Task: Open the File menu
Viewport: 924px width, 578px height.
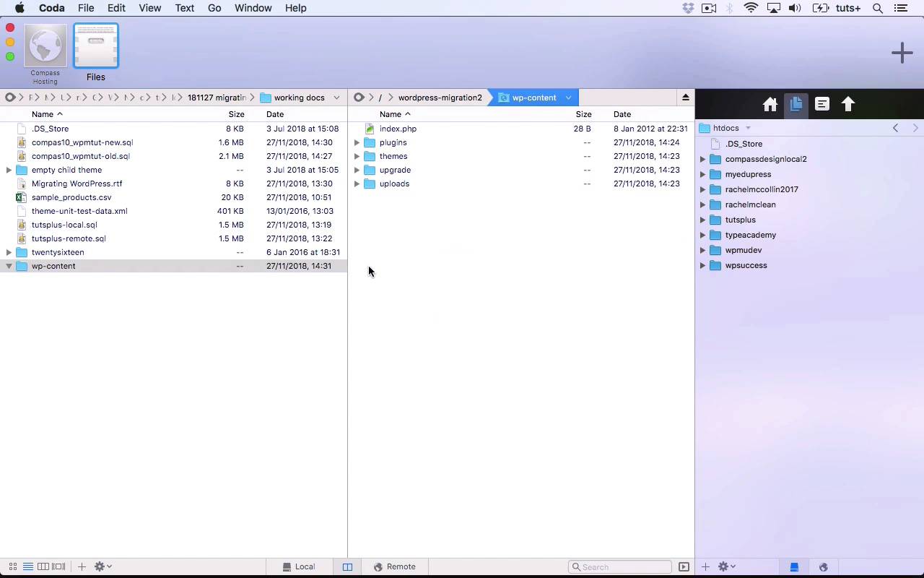Action: click(86, 8)
